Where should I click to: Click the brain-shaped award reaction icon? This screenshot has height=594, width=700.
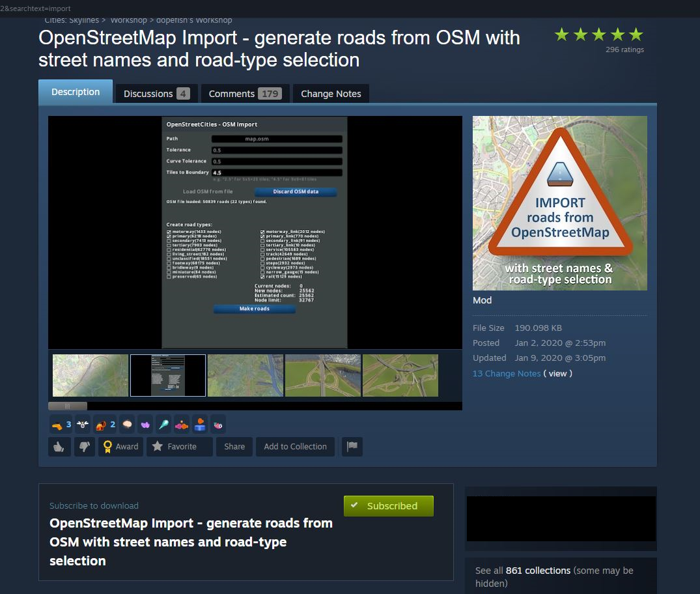(127, 424)
